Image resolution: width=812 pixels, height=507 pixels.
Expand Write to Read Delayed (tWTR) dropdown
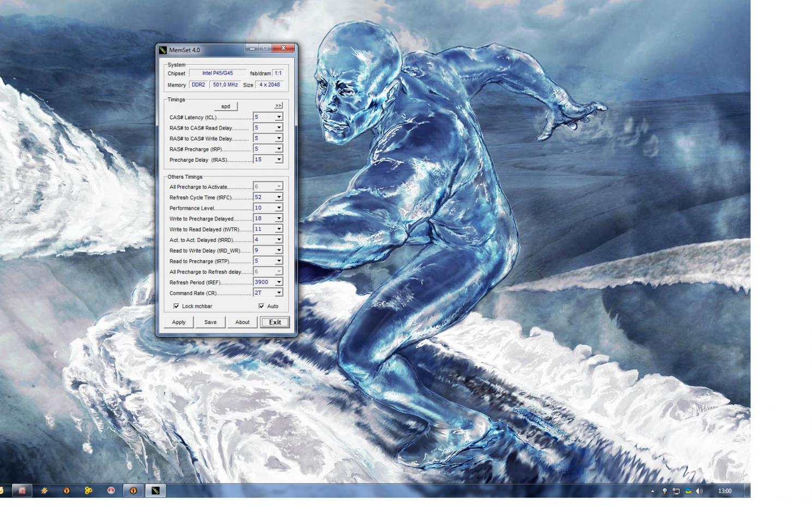coord(279,229)
